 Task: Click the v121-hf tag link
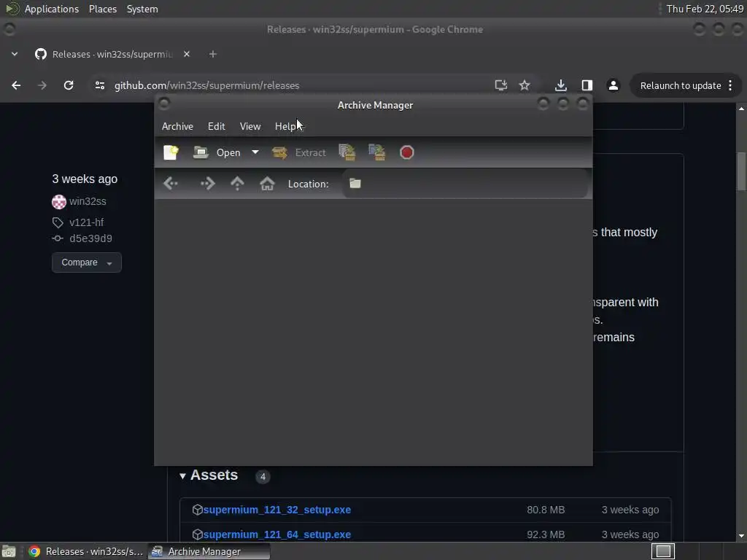[x=86, y=222]
